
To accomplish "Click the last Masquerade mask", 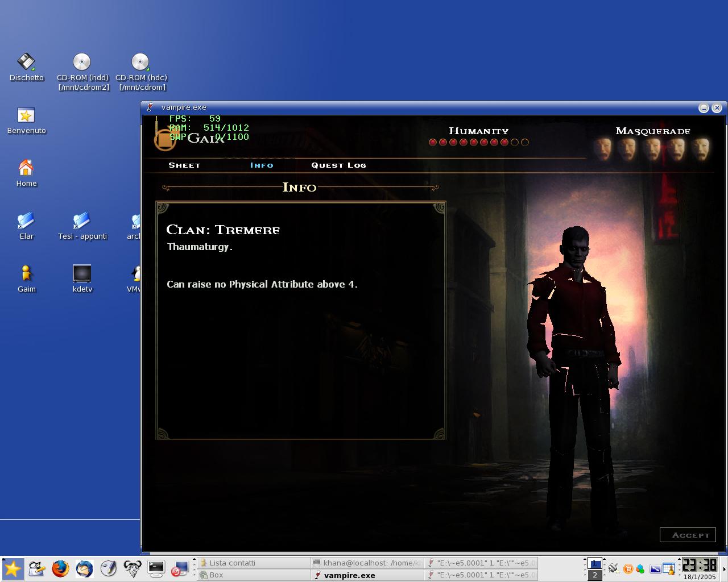I will (701, 149).
